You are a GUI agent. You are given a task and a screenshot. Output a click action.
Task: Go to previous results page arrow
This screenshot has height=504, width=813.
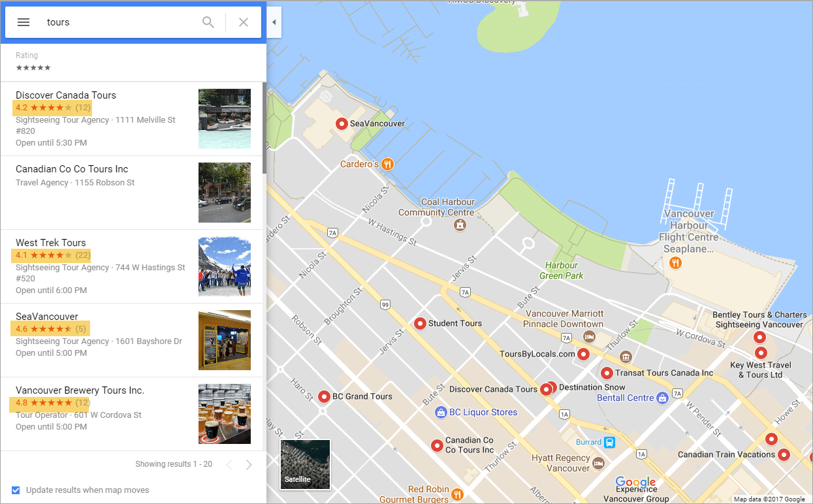pos(229,465)
